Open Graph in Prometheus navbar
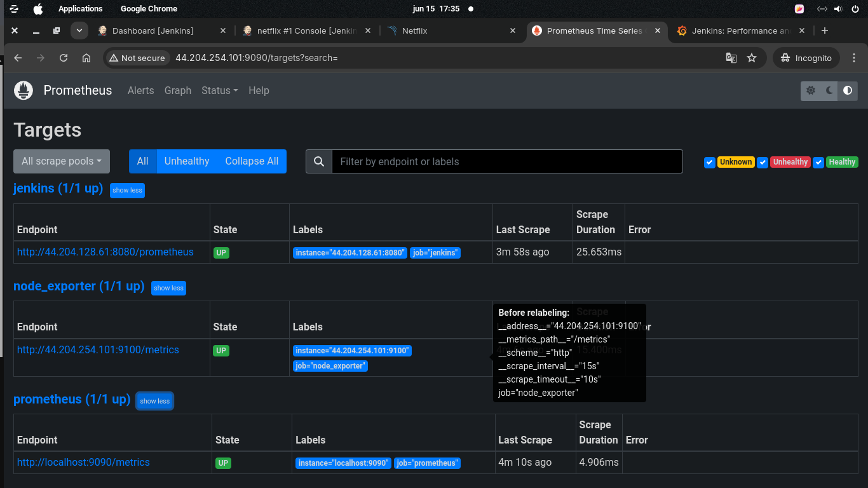Viewport: 868px width, 488px height. tap(178, 90)
